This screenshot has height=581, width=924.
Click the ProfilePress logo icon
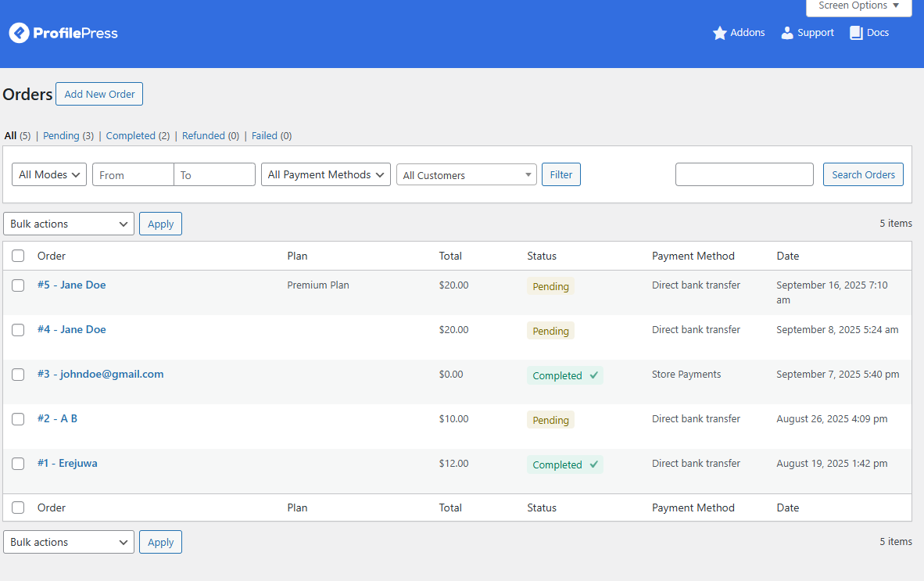pos(19,33)
